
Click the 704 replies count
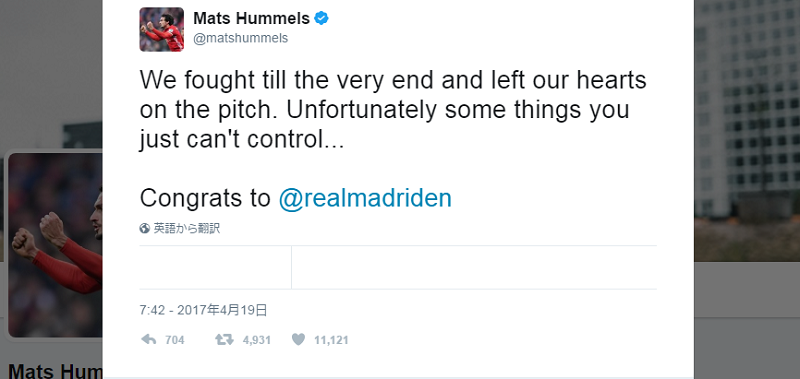(x=174, y=340)
